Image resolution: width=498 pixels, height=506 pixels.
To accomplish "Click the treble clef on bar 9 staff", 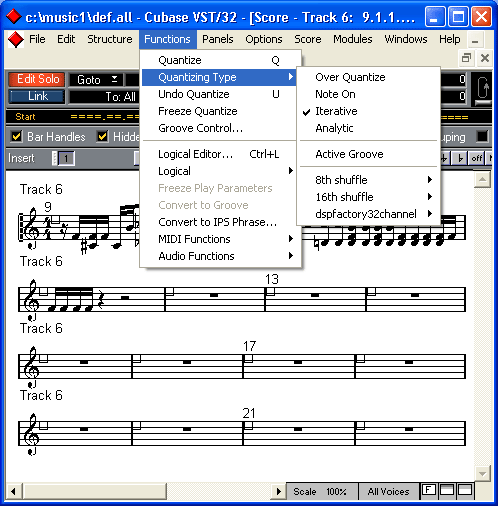I will [32, 227].
